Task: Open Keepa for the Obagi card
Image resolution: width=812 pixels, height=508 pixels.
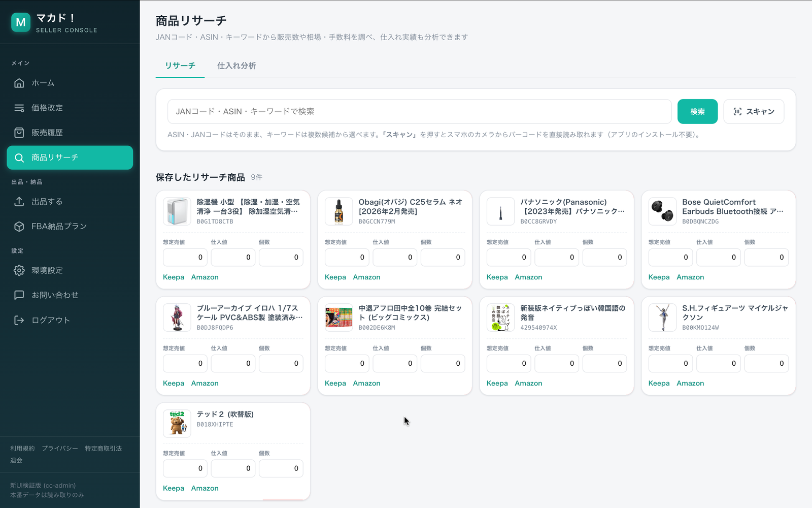Action: point(335,277)
